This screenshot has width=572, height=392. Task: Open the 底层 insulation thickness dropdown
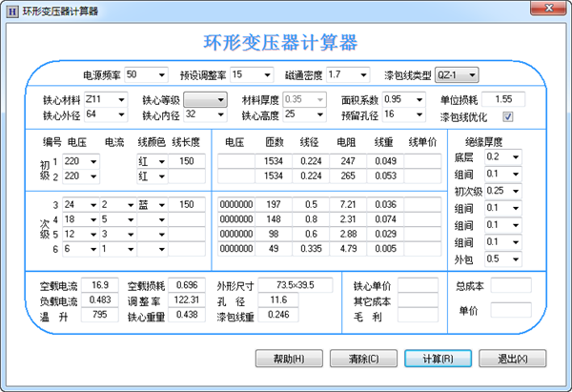coord(518,156)
